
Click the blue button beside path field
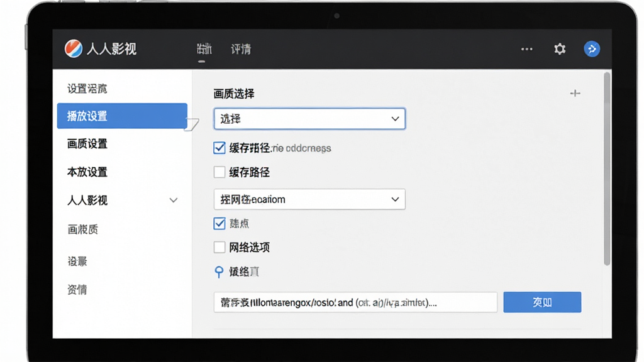point(542,302)
